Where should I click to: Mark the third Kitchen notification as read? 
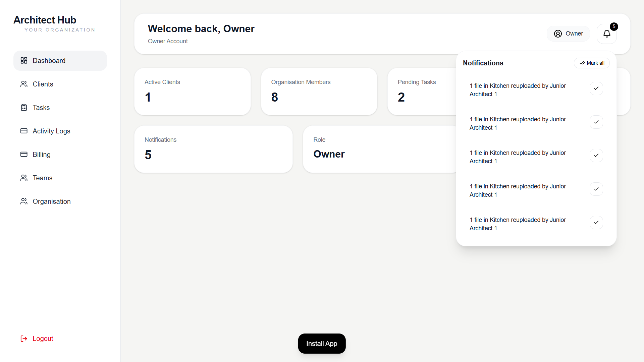(596, 156)
